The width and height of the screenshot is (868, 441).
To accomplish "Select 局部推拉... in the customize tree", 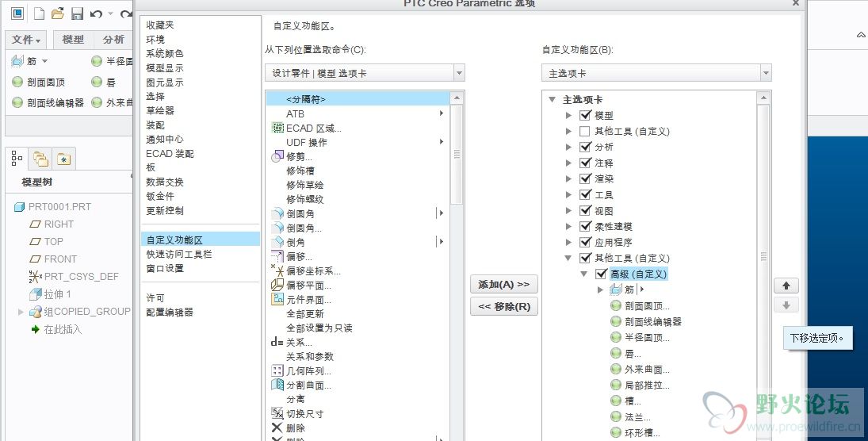I will [x=640, y=385].
